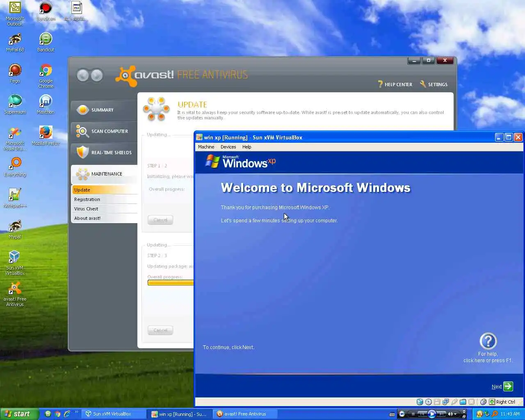The image size is (525, 420).
Task: Click the network adapters icon in VirtualBox status bar
Action: pyautogui.click(x=445, y=402)
